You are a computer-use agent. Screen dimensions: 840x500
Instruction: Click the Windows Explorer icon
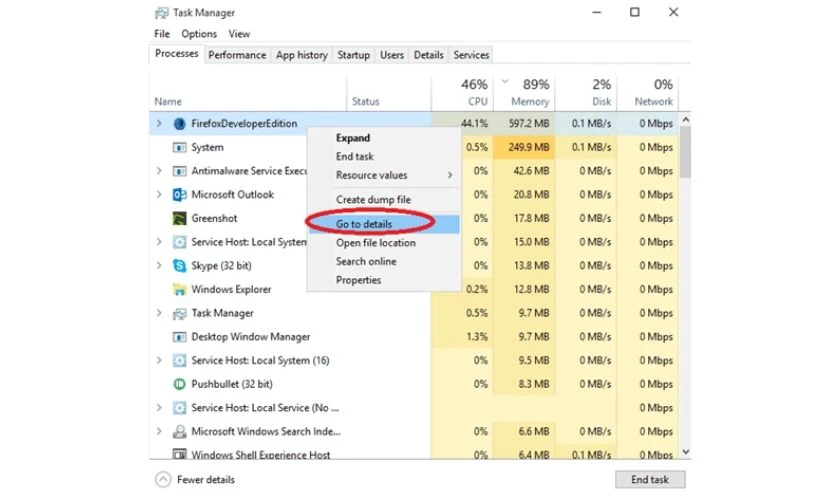179,289
